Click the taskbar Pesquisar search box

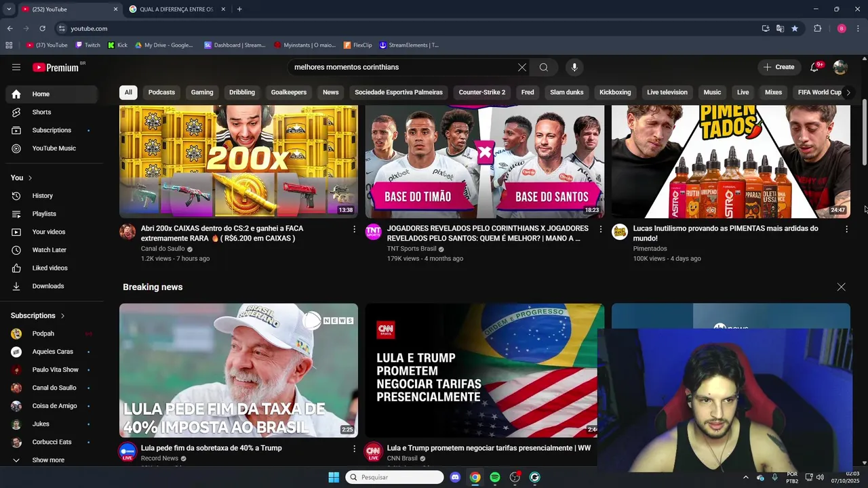[395, 477]
